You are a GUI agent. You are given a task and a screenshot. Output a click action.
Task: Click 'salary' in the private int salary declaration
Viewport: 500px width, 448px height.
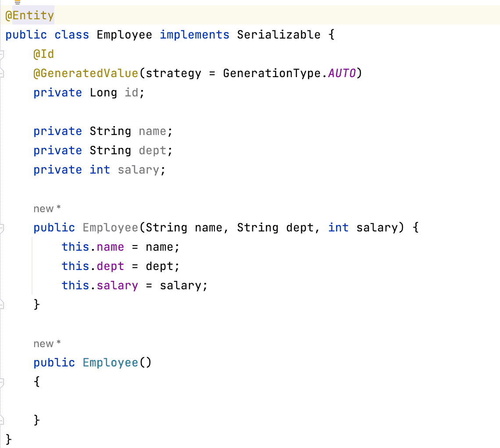pos(139,170)
